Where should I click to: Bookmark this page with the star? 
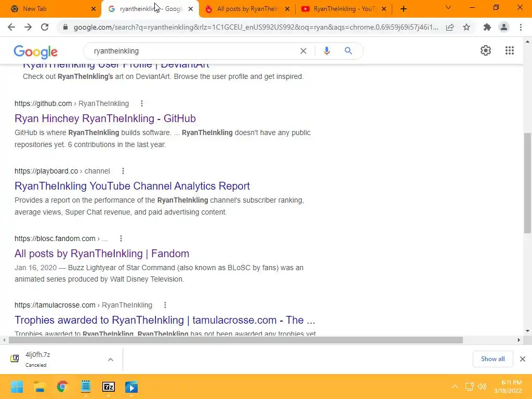[x=467, y=27]
